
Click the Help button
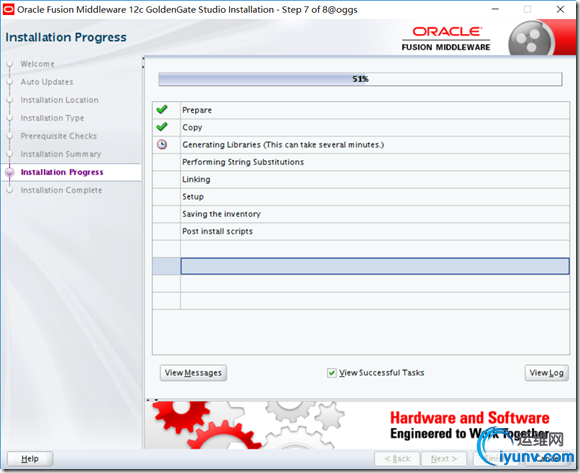tap(30, 459)
